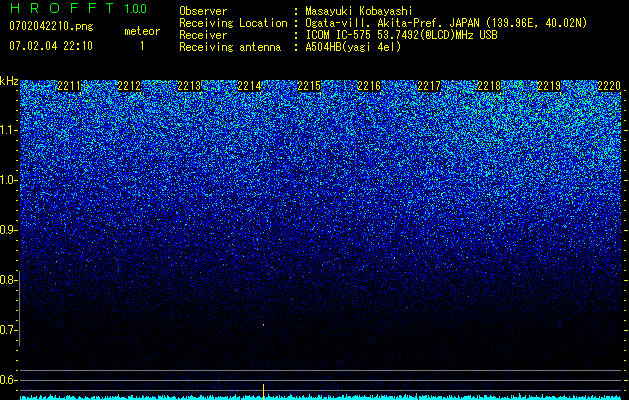Viewport: 629px width, 400px height.
Task: Click the Observer field label
Action: [x=203, y=11]
